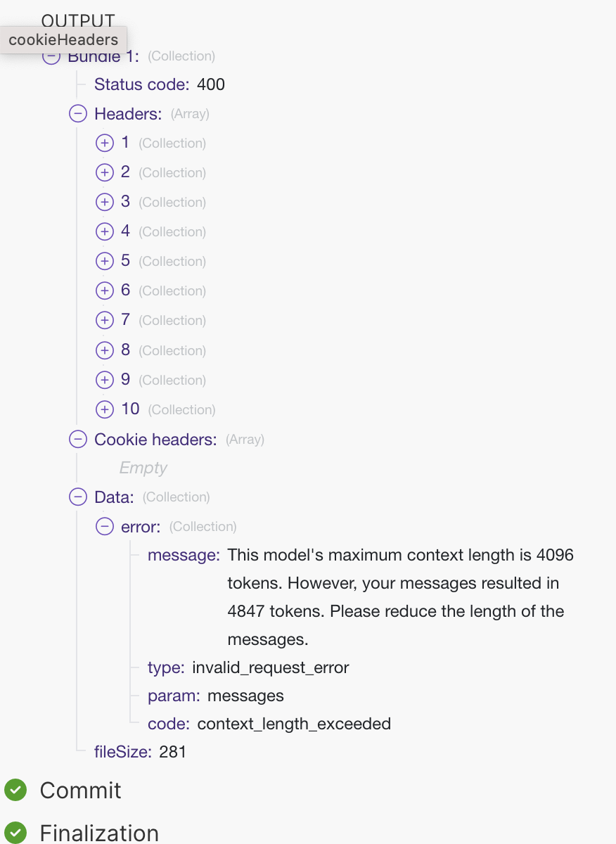Expand header item 7 collection
The image size is (616, 844).
coord(104,321)
